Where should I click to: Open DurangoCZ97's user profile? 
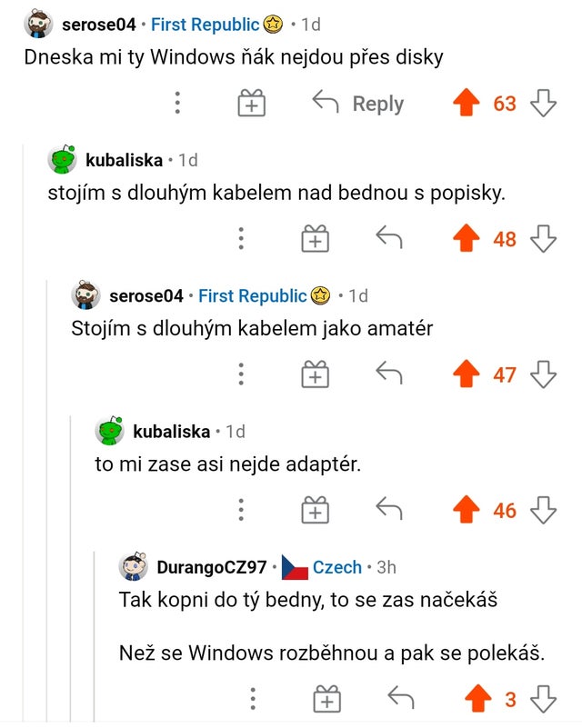[x=211, y=567]
